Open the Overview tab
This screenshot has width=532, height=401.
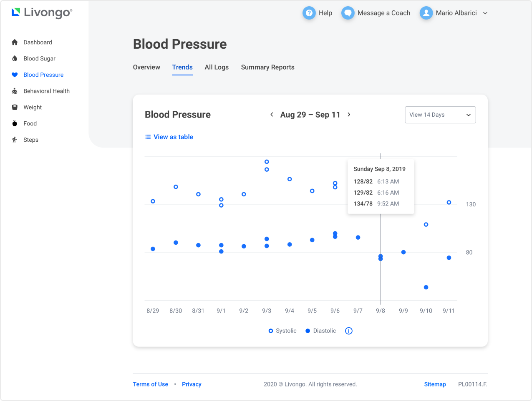[146, 67]
